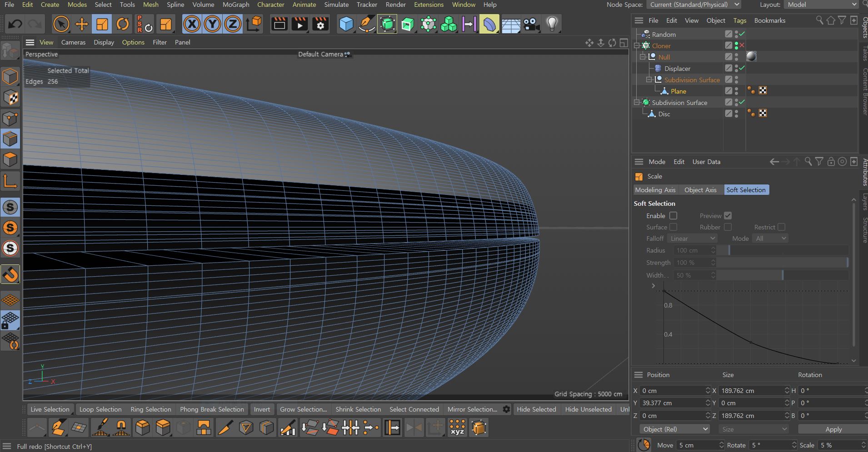Click the search magnifier in Object Manager
868x452 pixels.
819,20
